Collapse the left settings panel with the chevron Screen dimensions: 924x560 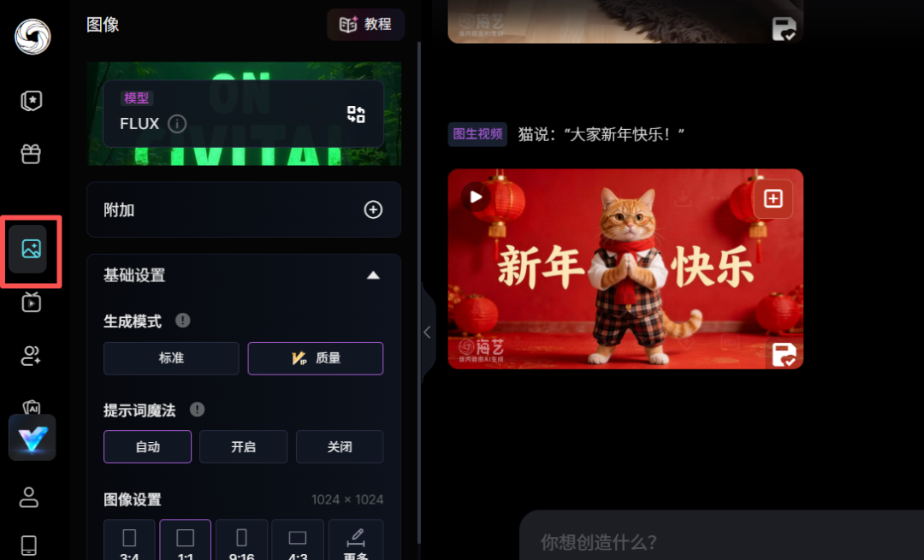[427, 332]
